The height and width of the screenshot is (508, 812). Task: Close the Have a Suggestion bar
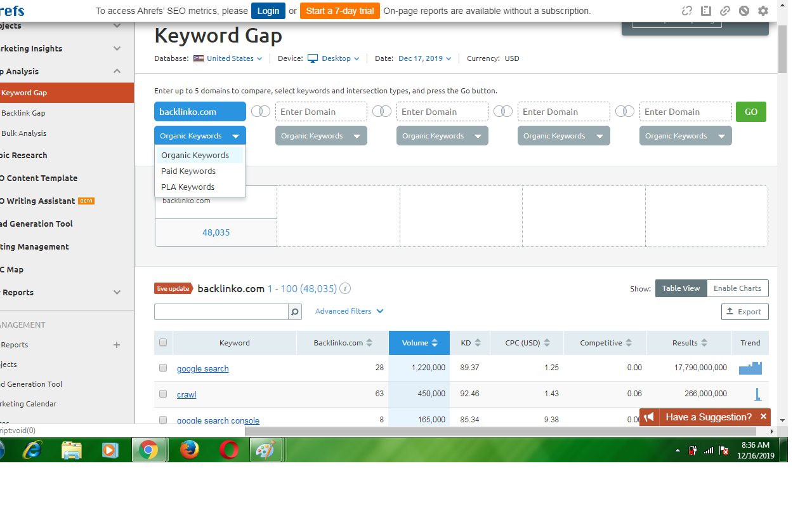[x=763, y=417]
